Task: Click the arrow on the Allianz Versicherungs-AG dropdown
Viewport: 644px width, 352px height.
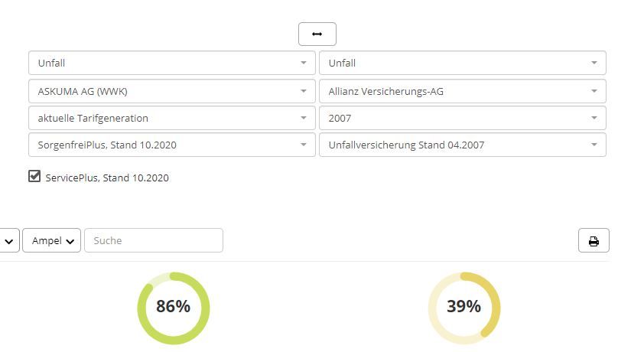Action: 594,91
